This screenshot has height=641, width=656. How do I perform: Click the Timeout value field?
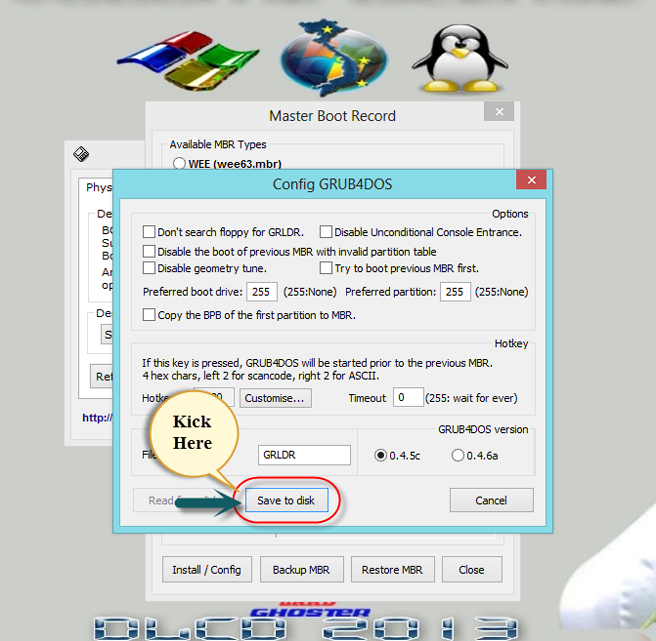click(x=408, y=397)
